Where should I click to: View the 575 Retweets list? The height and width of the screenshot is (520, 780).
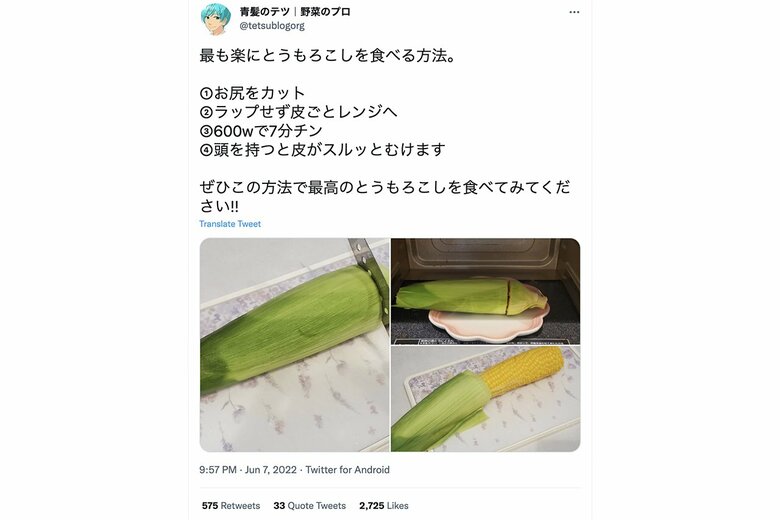(231, 506)
